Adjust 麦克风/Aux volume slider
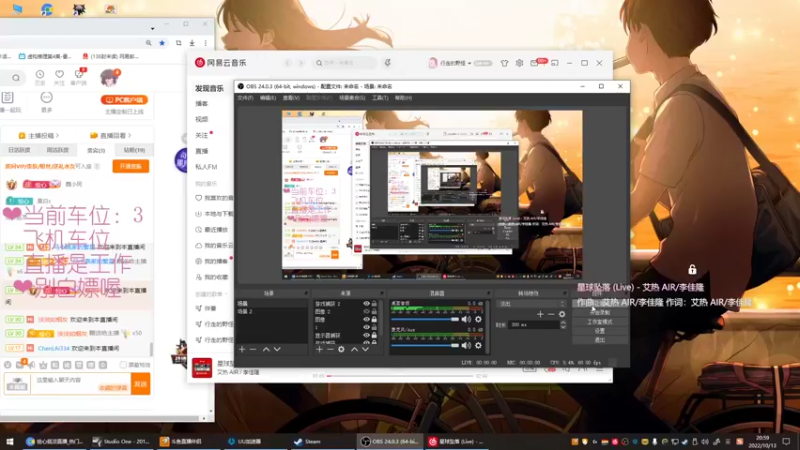The height and width of the screenshot is (450, 800). [425, 345]
